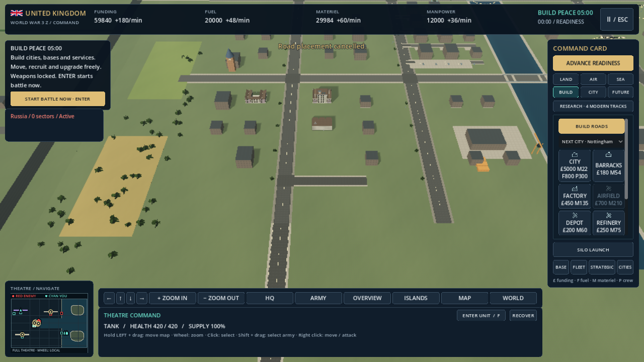644x362 pixels.
Task: Jump to HQ view
Action: pyautogui.click(x=270, y=298)
